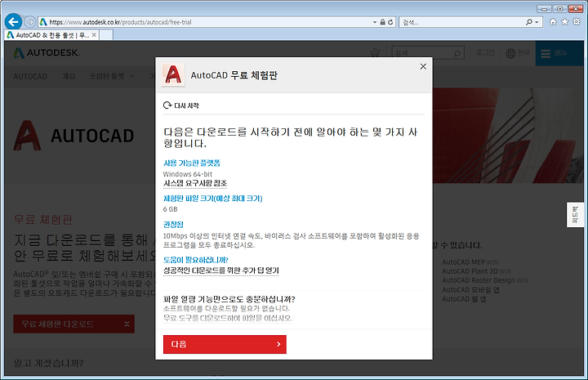Viewport: 588px width, 380px height.
Task: Click the feedback side tab on right edge
Action: click(x=575, y=215)
